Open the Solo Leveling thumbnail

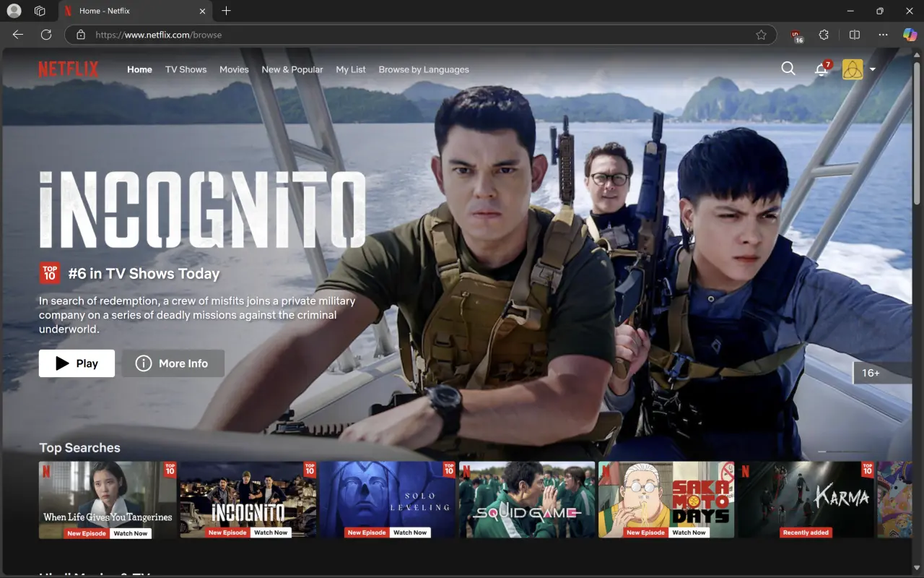[387, 500]
